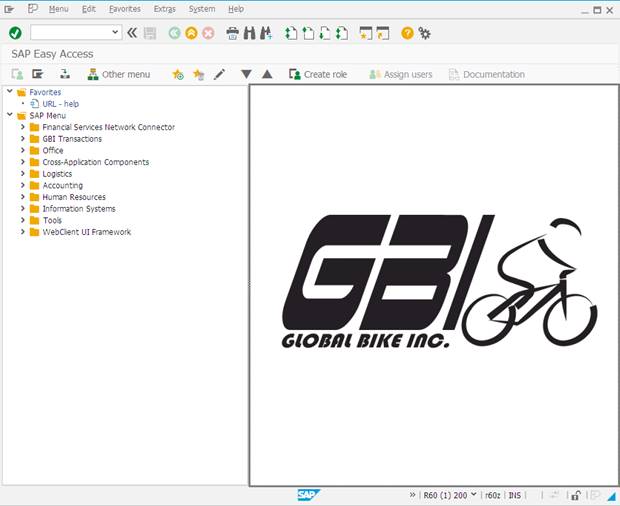620x506 pixels.
Task: Click the Add to Favorites star icon
Action: click(178, 74)
